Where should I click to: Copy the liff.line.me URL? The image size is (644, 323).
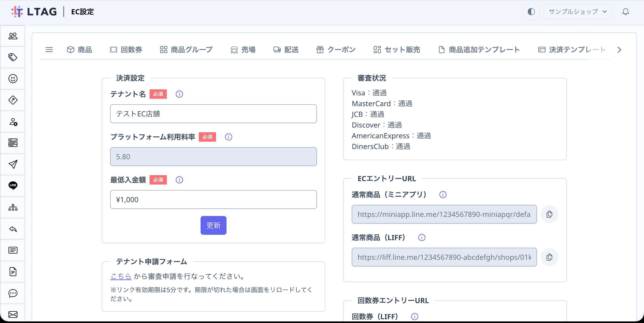(549, 257)
